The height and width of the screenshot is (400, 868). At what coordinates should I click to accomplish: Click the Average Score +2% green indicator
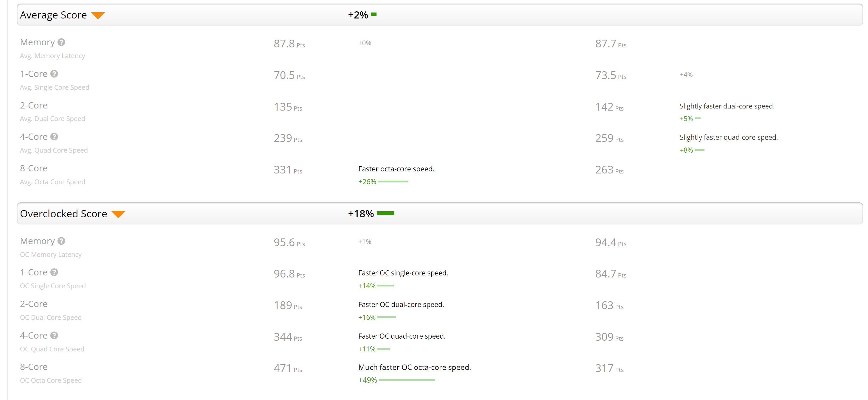tap(374, 15)
